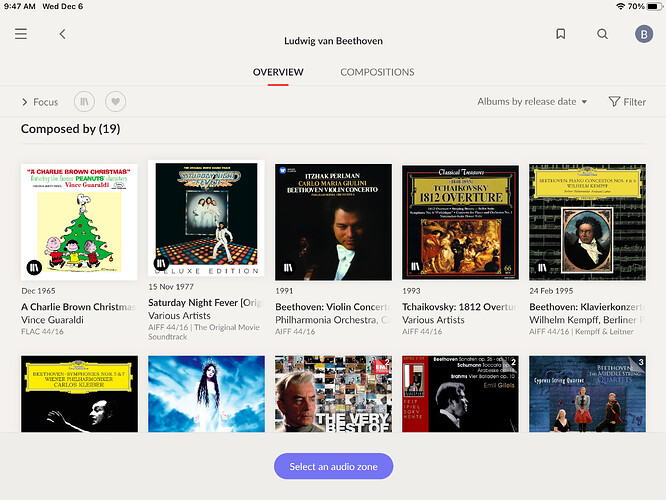
Task: Check the Wi-Fi icon in status bar
Action: point(621,6)
